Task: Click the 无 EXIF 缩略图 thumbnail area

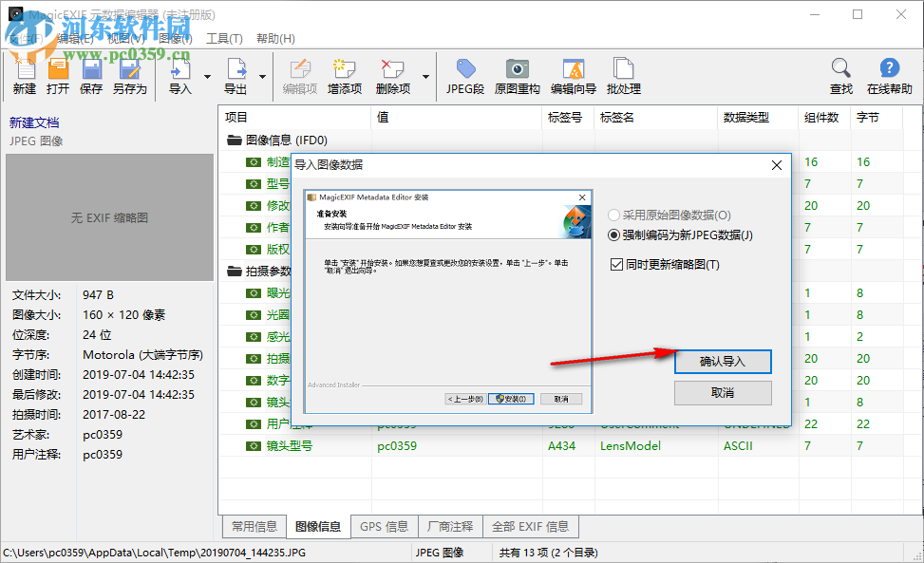Action: point(109,217)
